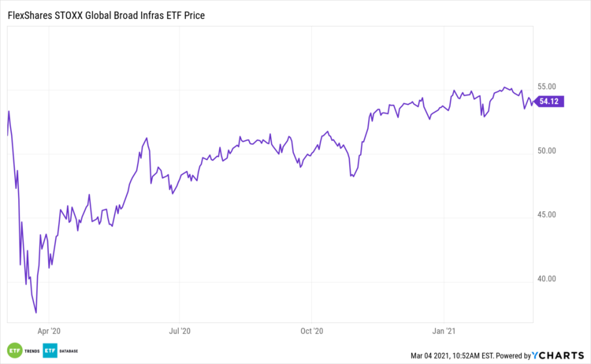Click the purple 54.12 current price tag
This screenshot has height=364, width=591.
click(549, 101)
